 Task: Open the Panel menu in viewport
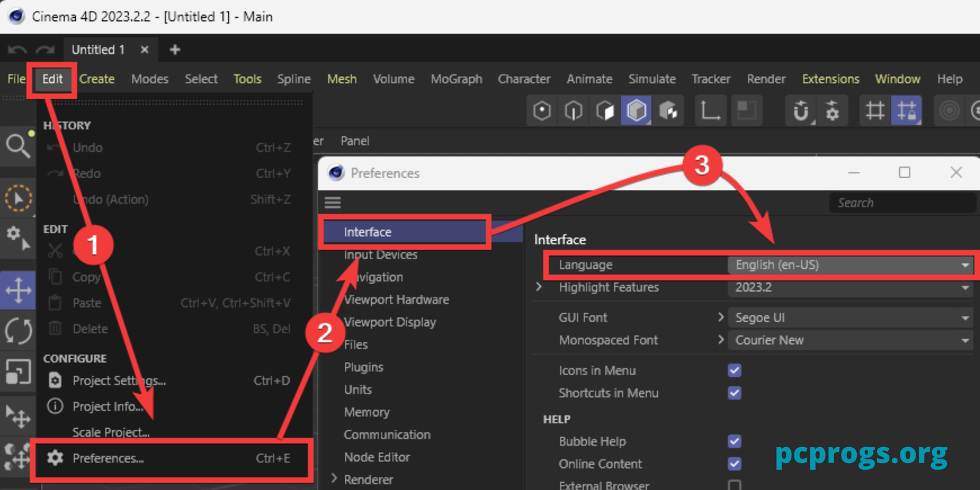355,141
